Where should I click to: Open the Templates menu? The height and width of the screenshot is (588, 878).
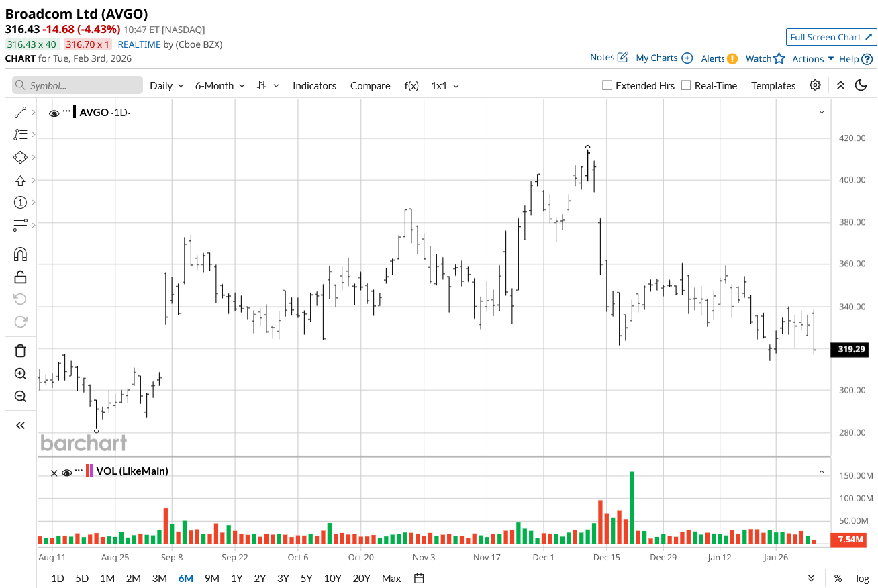pos(773,85)
